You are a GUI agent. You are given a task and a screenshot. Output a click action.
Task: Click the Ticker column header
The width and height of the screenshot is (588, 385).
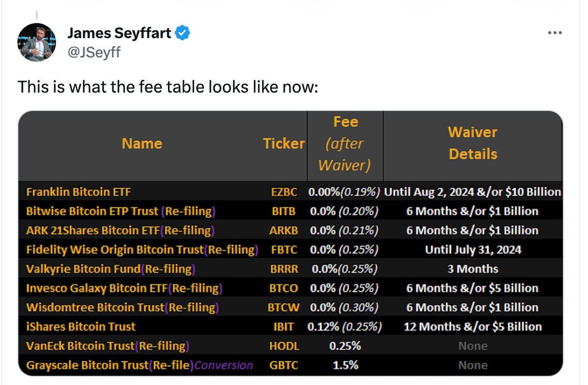tap(284, 144)
